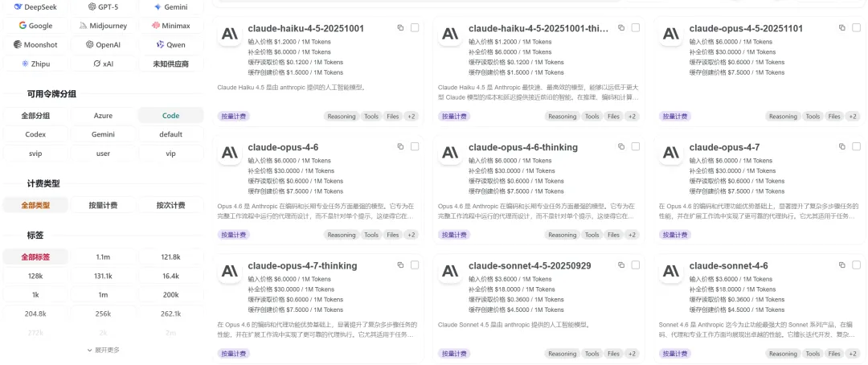868x365 pixels.
Task: Tick the claude-opus-4-6 checkbox
Action: (415, 146)
